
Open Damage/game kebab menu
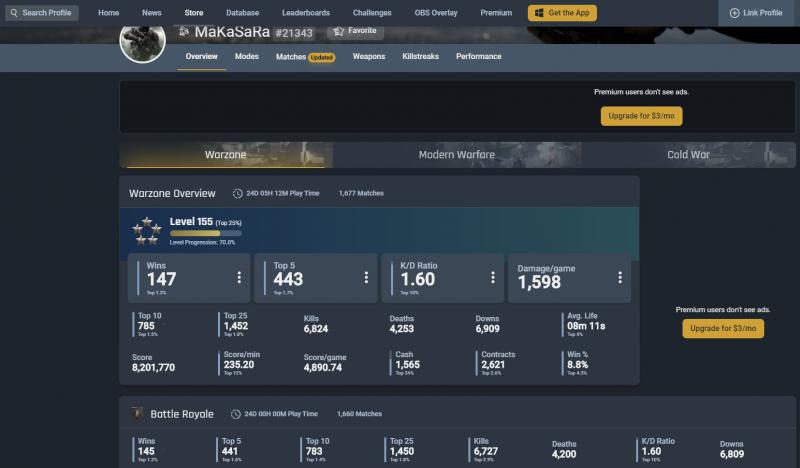coord(620,278)
